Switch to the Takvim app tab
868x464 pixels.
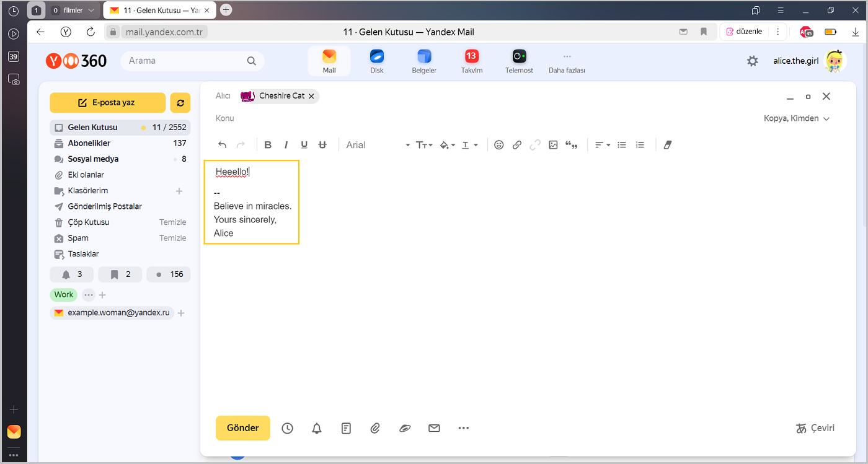(471, 61)
